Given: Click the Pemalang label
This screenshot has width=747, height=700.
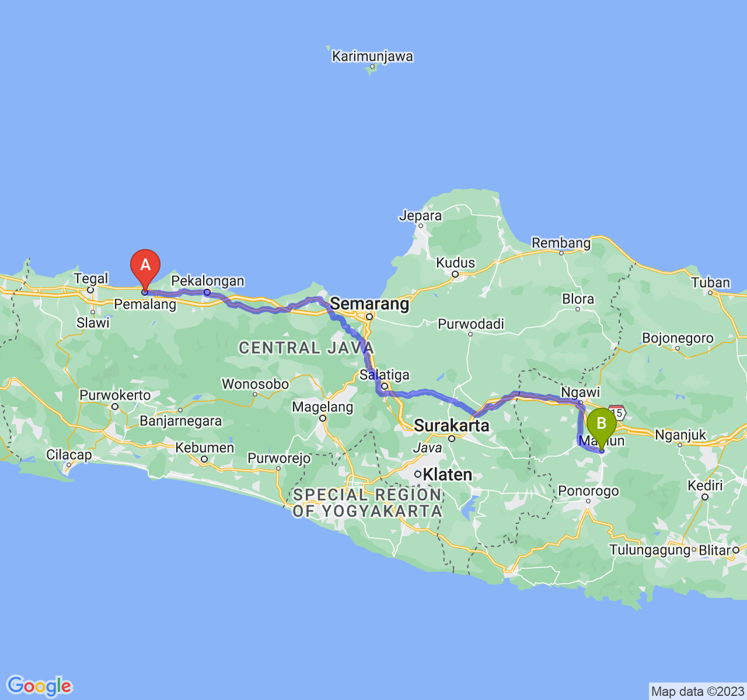Looking at the screenshot, I should pos(145,304).
